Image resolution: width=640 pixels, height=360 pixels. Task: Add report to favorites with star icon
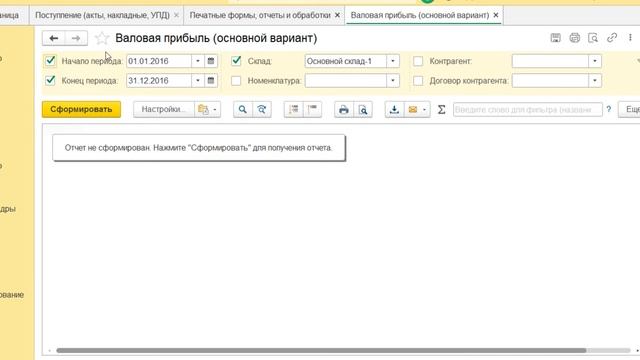click(102, 38)
